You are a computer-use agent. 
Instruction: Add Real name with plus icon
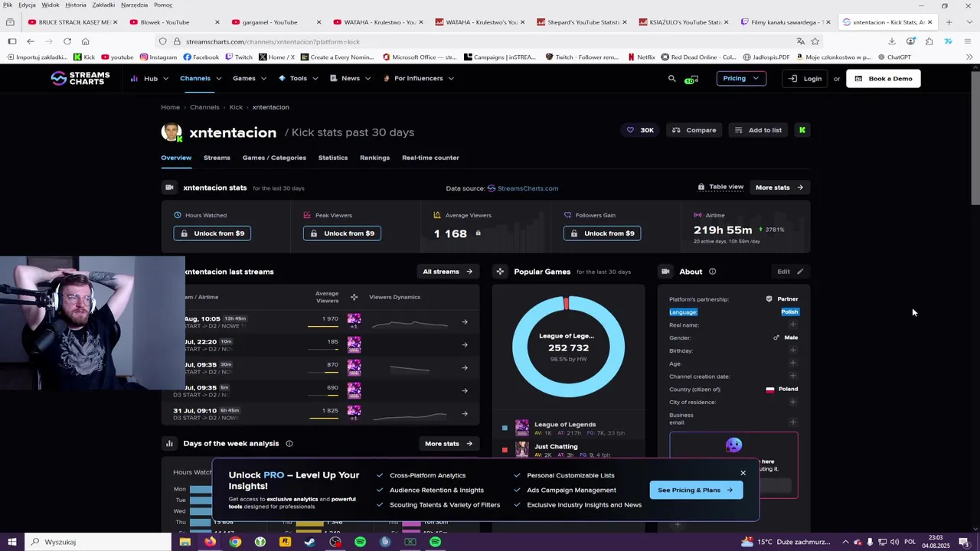[793, 324]
